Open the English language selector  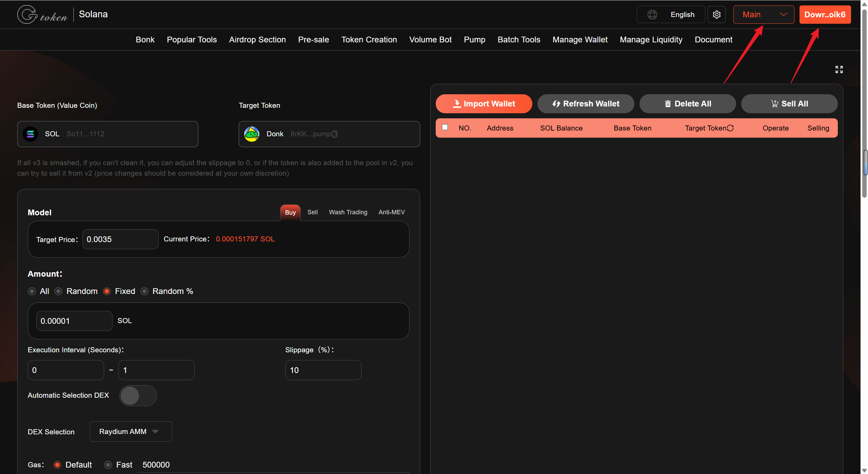[x=682, y=15]
